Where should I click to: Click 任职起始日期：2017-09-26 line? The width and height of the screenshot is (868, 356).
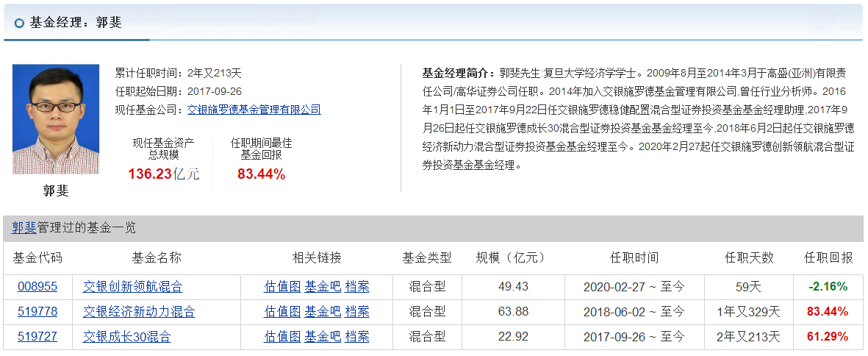click(179, 91)
